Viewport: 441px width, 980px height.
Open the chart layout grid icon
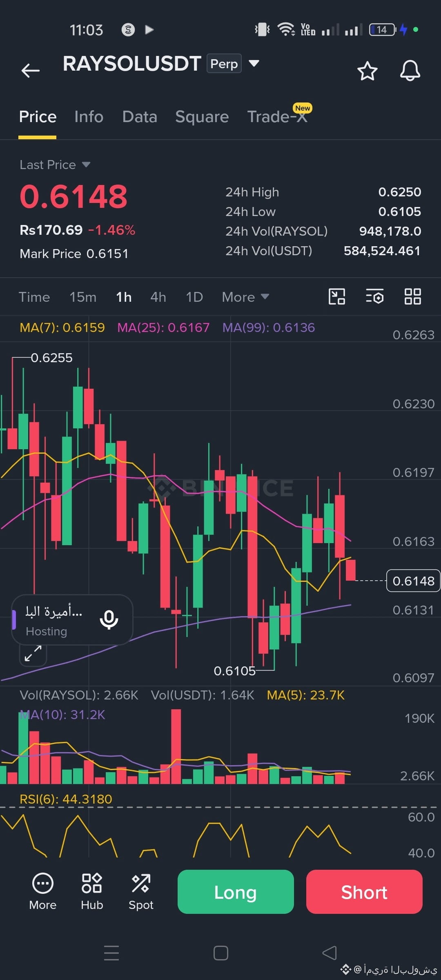(x=412, y=296)
